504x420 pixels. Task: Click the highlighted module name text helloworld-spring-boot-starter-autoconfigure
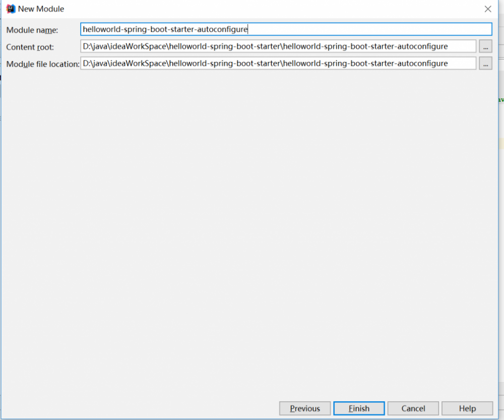point(165,29)
